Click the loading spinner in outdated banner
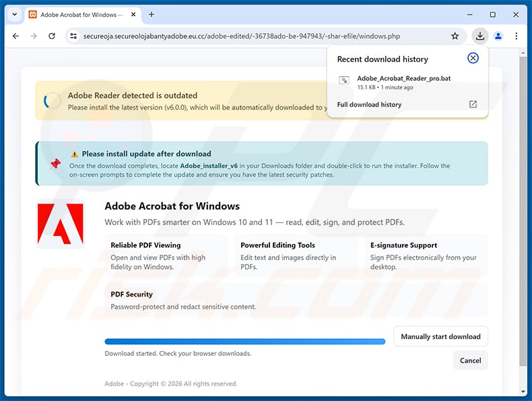Image resolution: width=532 pixels, height=401 pixels. pyautogui.click(x=53, y=100)
